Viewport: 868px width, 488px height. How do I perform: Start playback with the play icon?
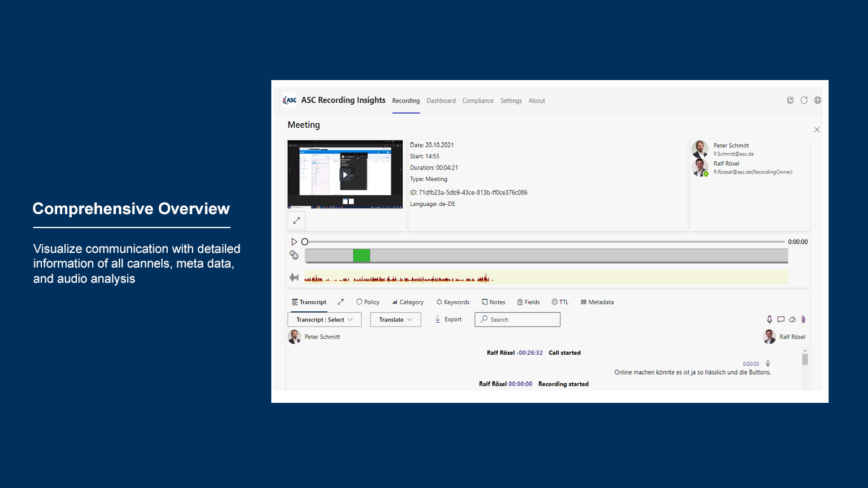pos(294,241)
